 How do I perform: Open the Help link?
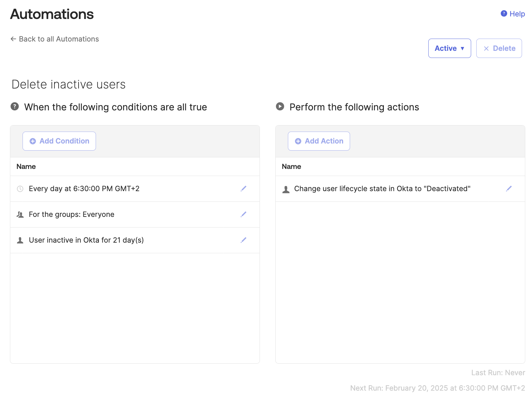pos(513,14)
